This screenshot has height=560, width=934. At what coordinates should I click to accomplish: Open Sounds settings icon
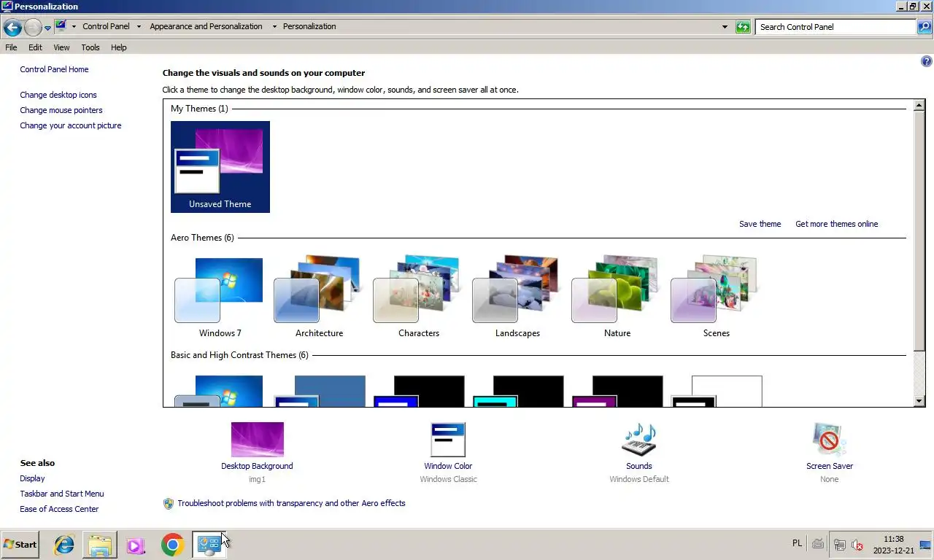[x=639, y=440]
